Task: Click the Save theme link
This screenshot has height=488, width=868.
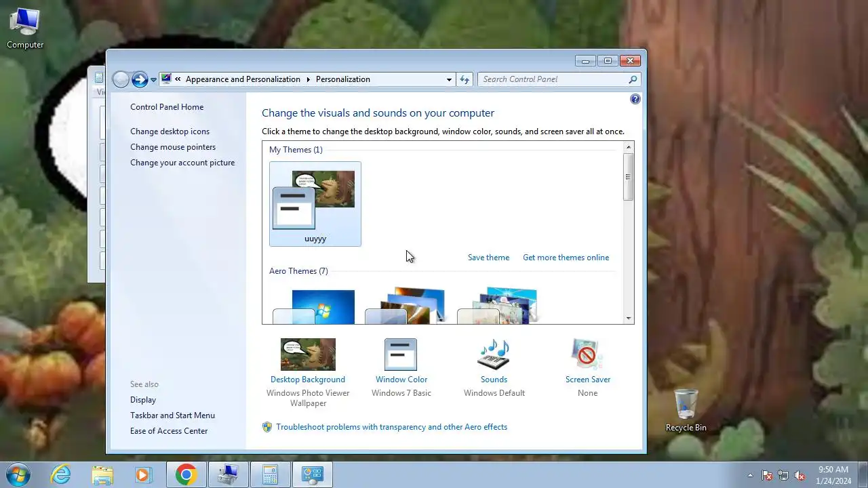Action: tap(488, 258)
